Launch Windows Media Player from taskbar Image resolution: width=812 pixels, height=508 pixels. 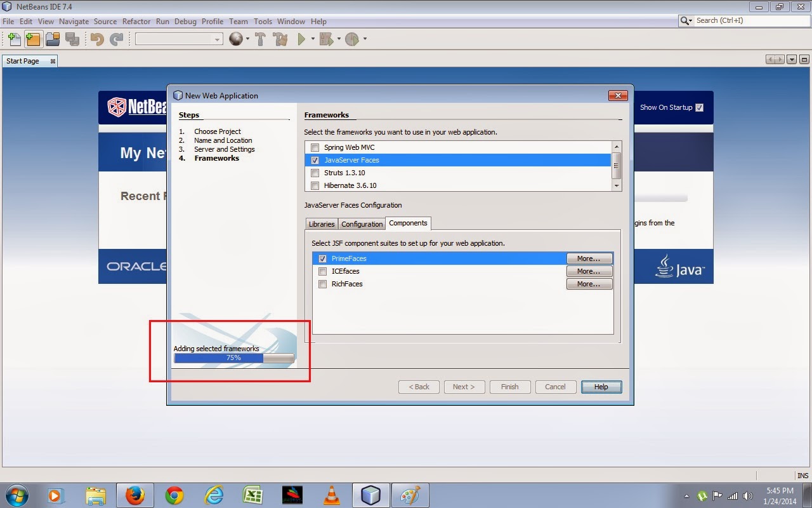point(56,495)
